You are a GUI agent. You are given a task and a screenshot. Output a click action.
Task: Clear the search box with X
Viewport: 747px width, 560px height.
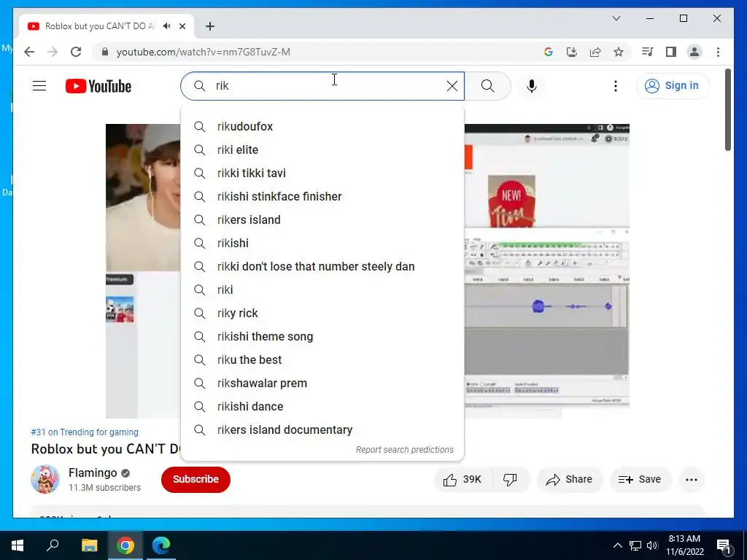point(452,86)
